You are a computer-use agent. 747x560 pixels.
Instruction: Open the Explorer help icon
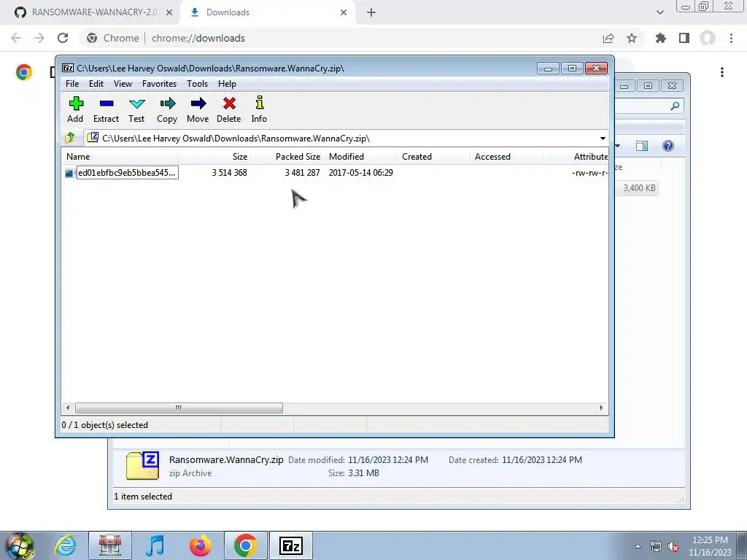click(668, 146)
